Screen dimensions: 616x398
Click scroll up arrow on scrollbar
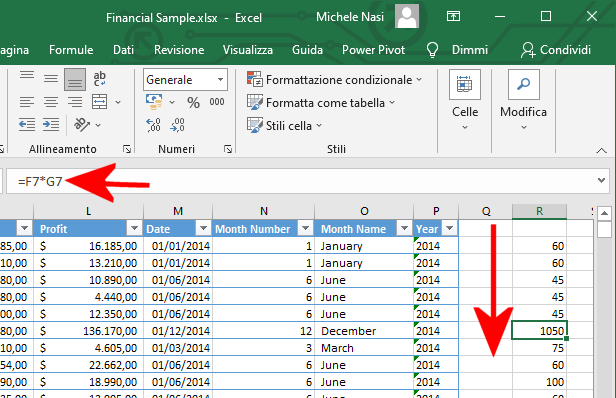(604, 213)
